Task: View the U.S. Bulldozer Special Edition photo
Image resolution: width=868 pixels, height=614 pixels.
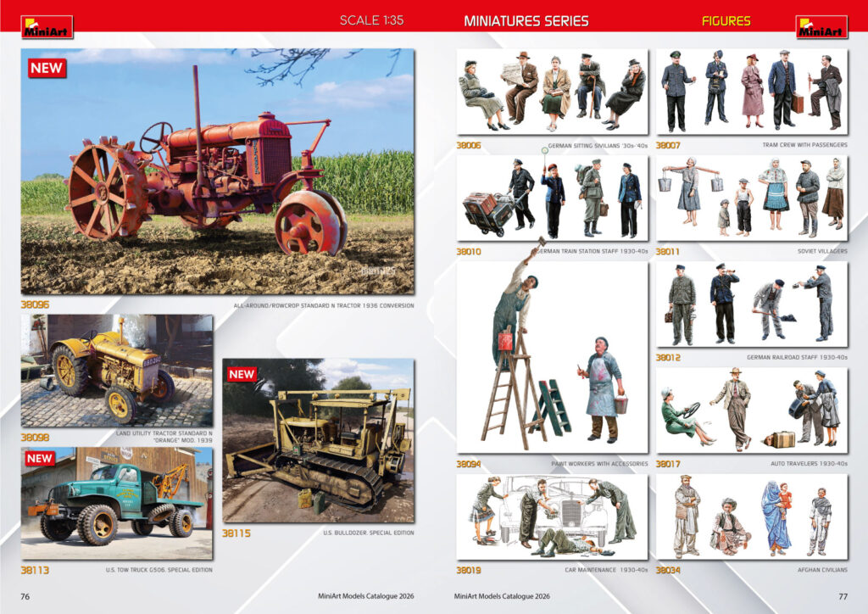Action: point(318,440)
